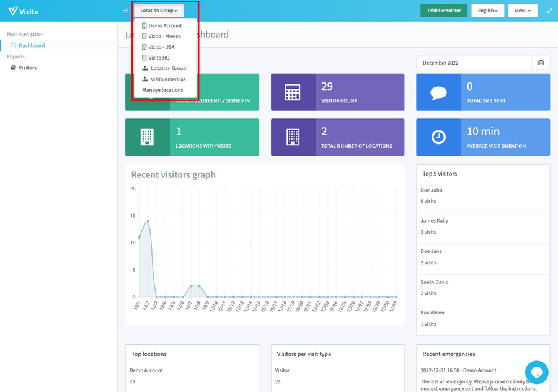Click the fullscreen expand arrows icon
Image resolution: width=558 pixels, height=392 pixels.
pos(549,11)
